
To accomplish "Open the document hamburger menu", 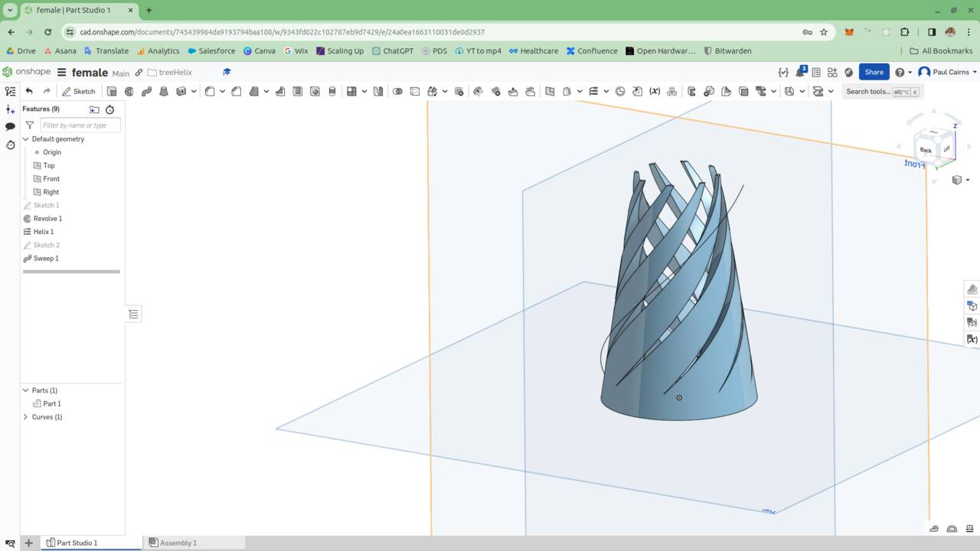I will (x=62, y=72).
